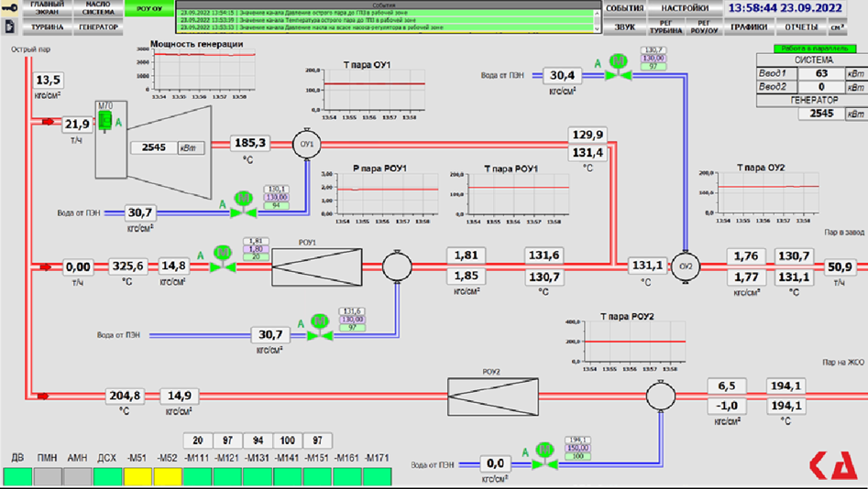The height and width of the screenshot is (489, 868).
Task: Switch to the ТУРБИНА screen
Action: point(47,27)
